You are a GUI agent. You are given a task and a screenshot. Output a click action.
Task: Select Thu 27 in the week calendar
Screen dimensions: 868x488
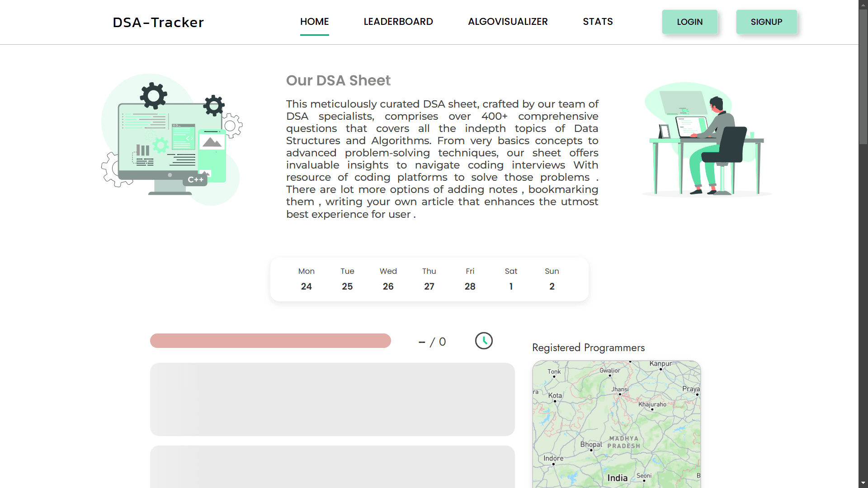tap(429, 279)
